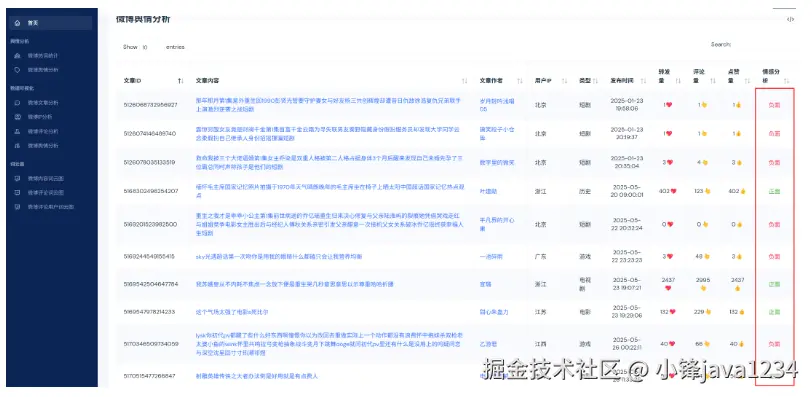The width and height of the screenshot is (812, 397).
Task: Sort the 情感分析 column via arrows
Action: click(787, 81)
